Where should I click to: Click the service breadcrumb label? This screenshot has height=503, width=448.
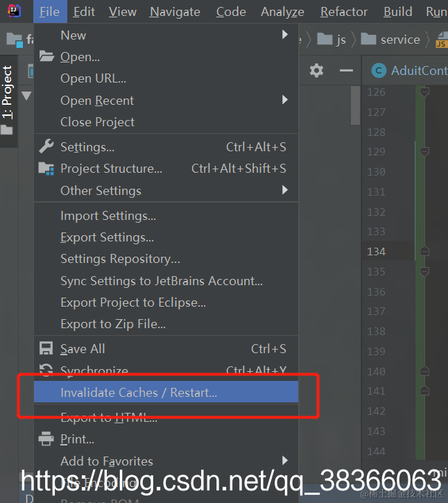(400, 40)
